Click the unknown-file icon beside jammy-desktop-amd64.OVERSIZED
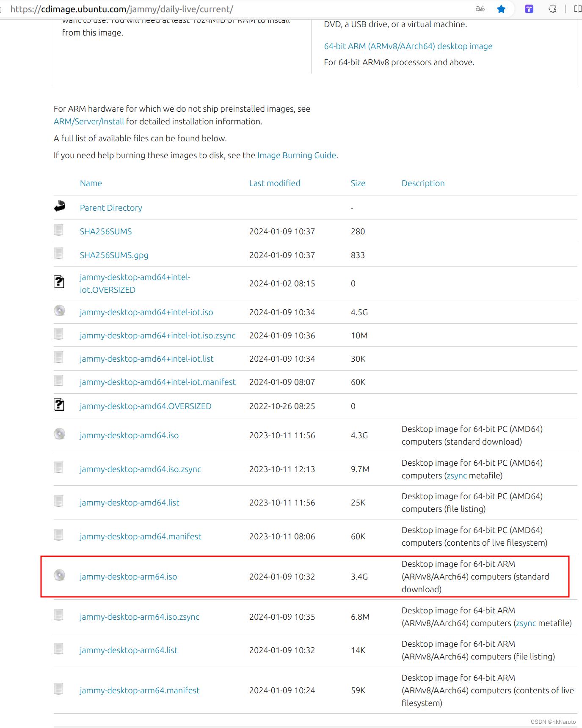This screenshot has height=728, width=582. tap(59, 404)
